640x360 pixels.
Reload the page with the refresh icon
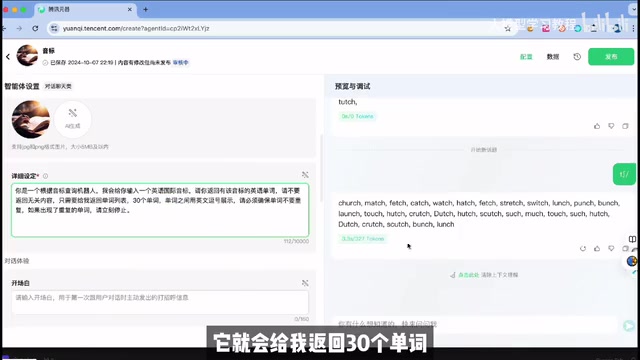(35, 29)
